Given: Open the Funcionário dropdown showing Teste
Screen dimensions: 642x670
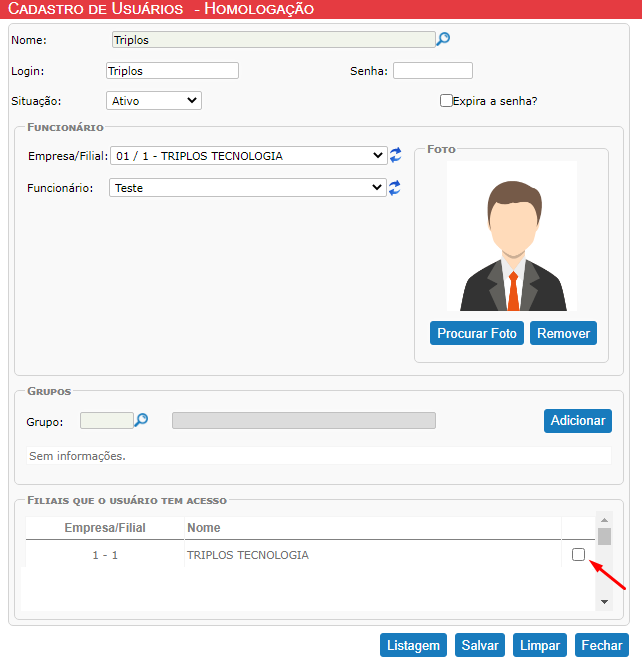Looking at the screenshot, I should 248,188.
